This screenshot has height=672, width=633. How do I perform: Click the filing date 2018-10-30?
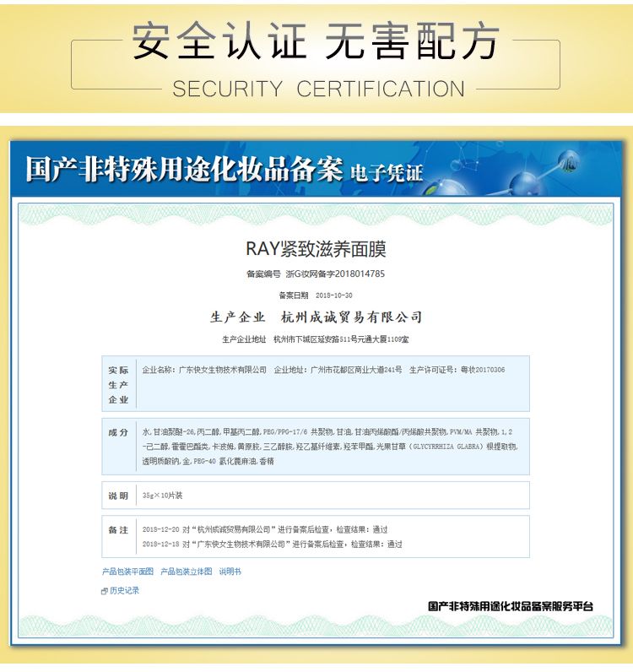coord(334,295)
